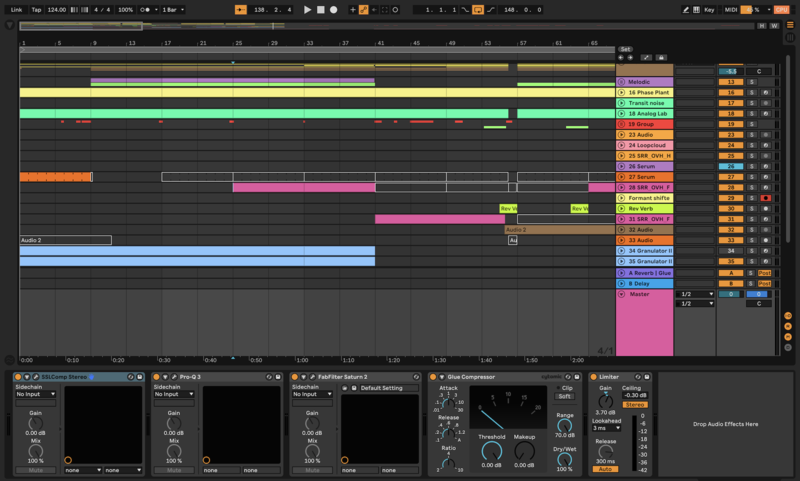Toggle the Loop switch in transport bar
The width and height of the screenshot is (800, 481).
point(477,9)
